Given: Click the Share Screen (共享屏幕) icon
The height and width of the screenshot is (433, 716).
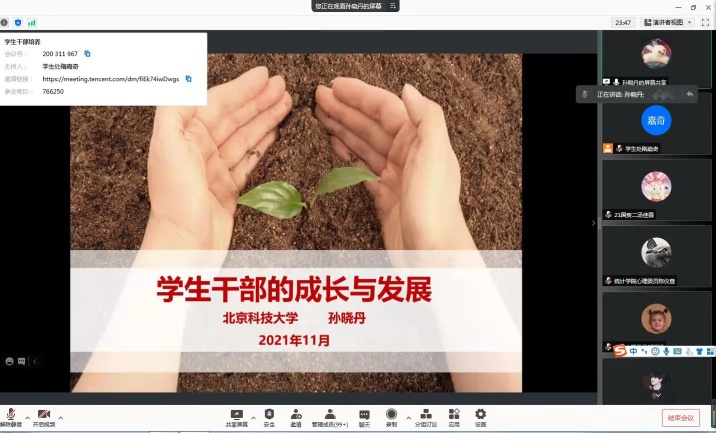Looking at the screenshot, I should click(236, 415).
